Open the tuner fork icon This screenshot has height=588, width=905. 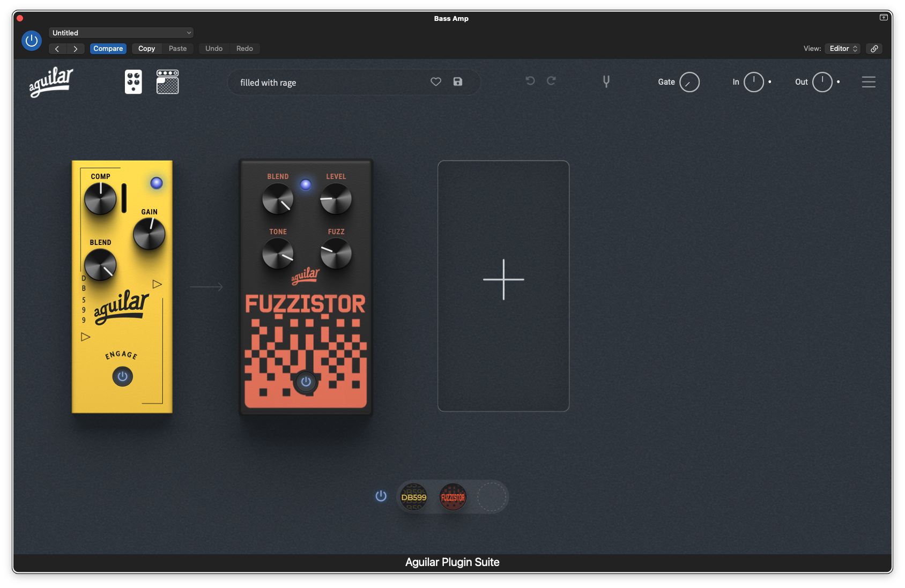click(606, 81)
